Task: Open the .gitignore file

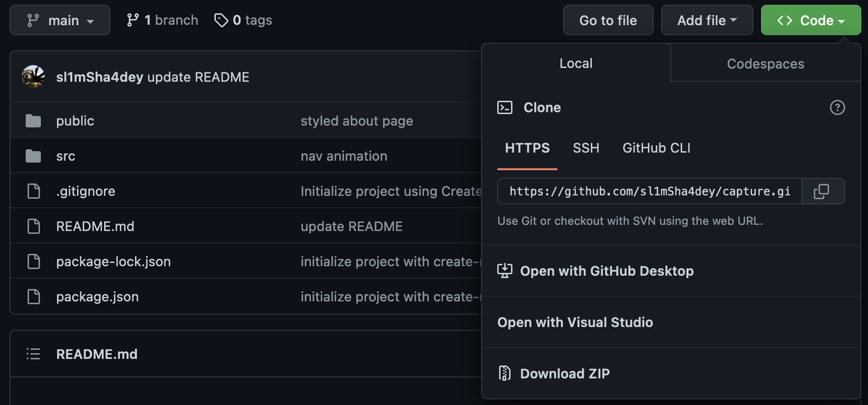Action: [86, 191]
